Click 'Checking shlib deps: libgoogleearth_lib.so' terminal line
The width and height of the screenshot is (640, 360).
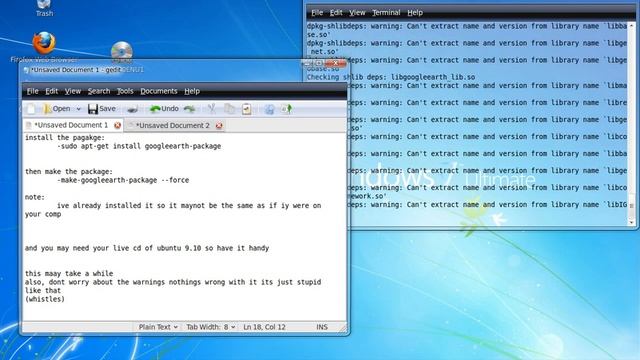tap(391, 77)
